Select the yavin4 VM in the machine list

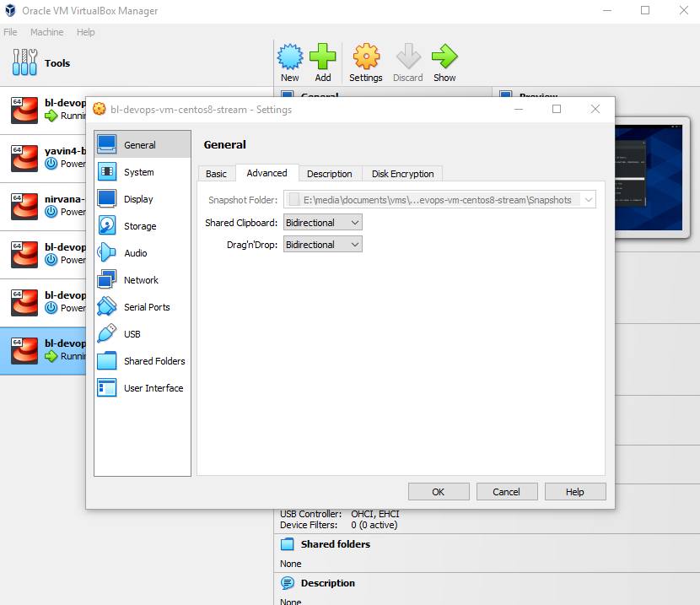coord(43,158)
